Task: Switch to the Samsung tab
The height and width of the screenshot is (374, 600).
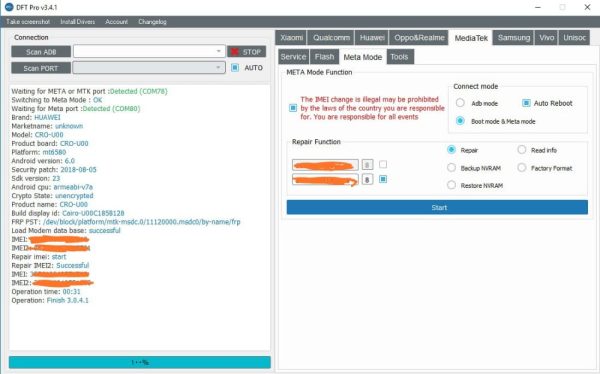Action: pyautogui.click(x=514, y=38)
